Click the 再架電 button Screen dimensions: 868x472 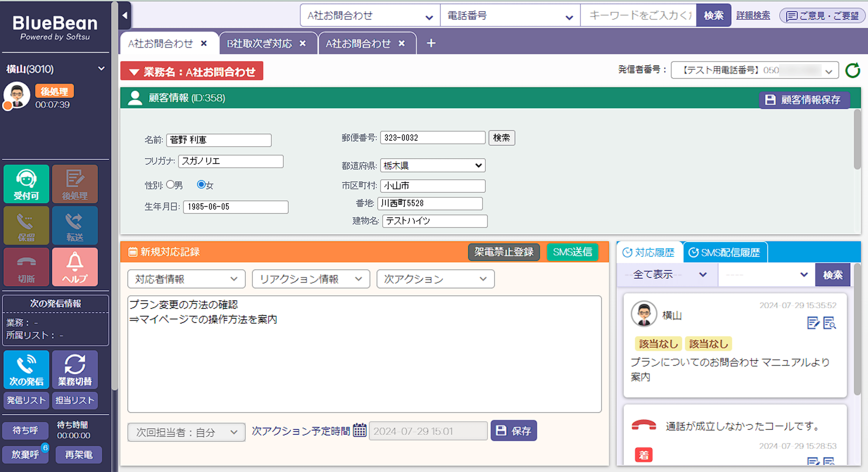pos(78,455)
